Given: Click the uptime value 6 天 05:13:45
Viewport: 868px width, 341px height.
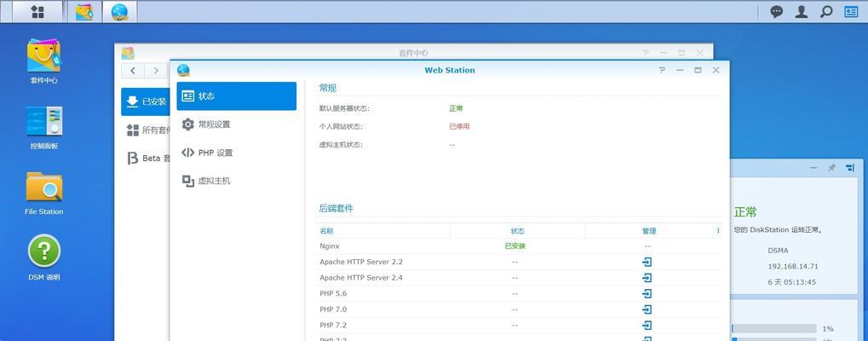Looking at the screenshot, I should [x=791, y=282].
